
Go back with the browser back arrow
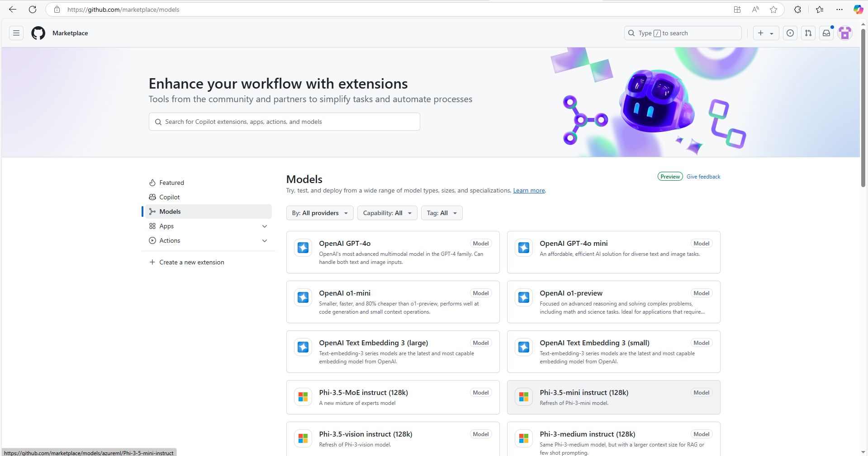point(13,9)
